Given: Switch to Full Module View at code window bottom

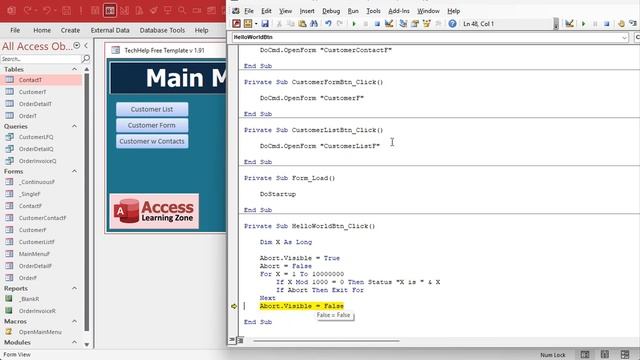Looking at the screenshot, I should (240, 340).
